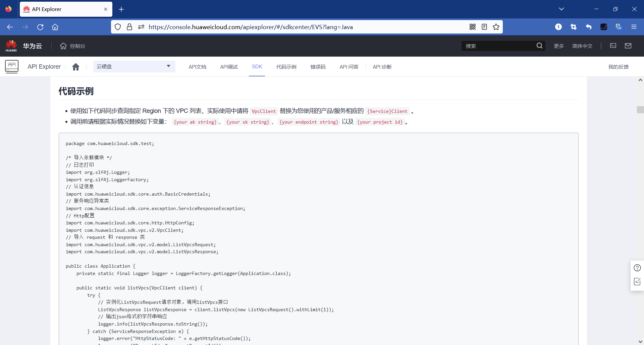The image size is (644, 345).
Task: Click the API Explorer logo icon
Action: pyautogui.click(x=12, y=67)
